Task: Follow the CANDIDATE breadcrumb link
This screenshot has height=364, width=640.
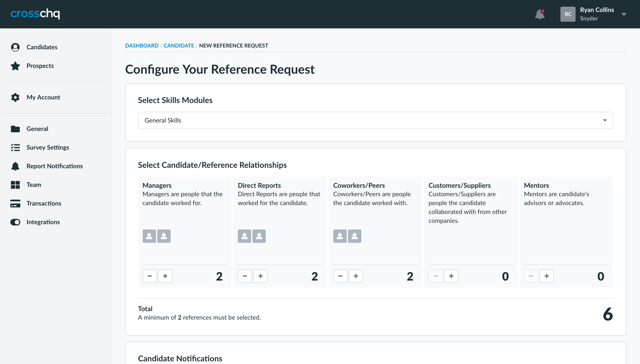Action: tap(179, 45)
